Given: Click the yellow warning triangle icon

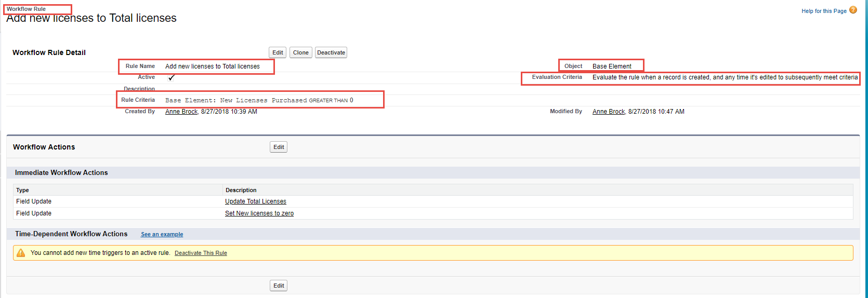Looking at the screenshot, I should coord(21,253).
